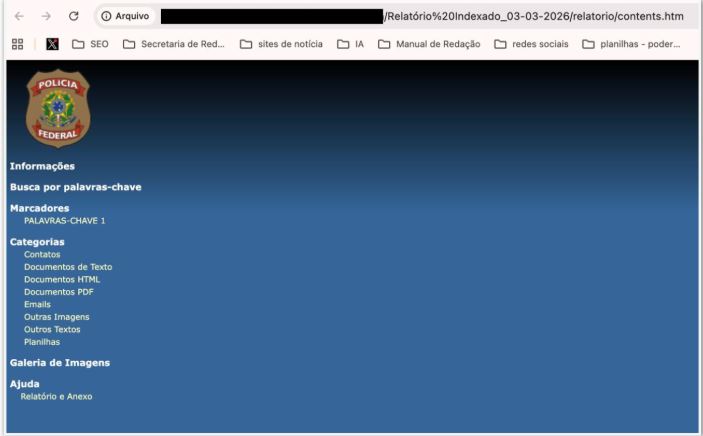Open the Manual de Redação bookmark folder
Viewport: 703px width, 436px height.
click(429, 44)
